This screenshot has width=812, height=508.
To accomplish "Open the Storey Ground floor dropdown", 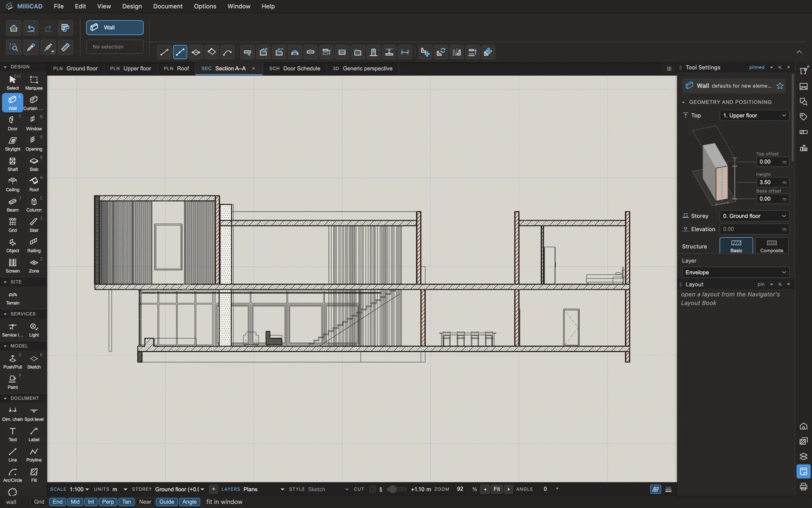I will (x=754, y=216).
